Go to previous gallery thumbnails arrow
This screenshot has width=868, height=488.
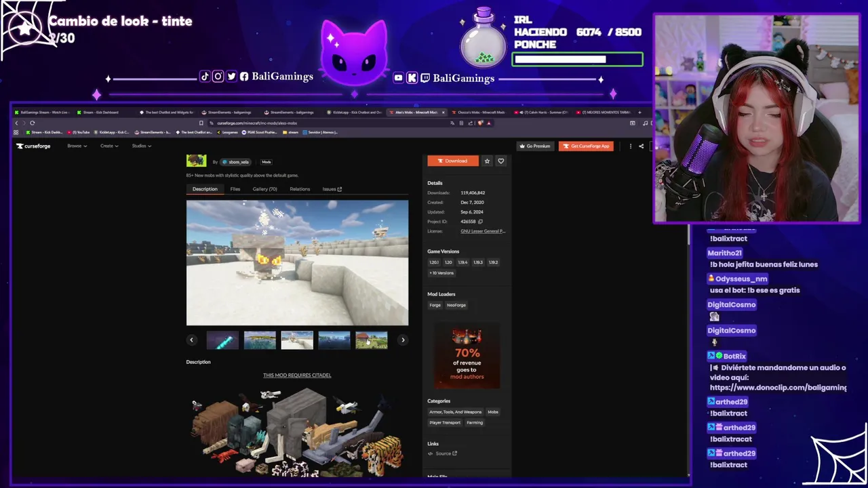click(191, 340)
